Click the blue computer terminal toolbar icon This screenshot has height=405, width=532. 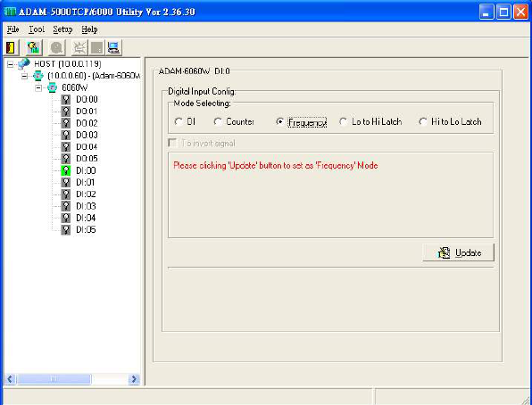(113, 47)
